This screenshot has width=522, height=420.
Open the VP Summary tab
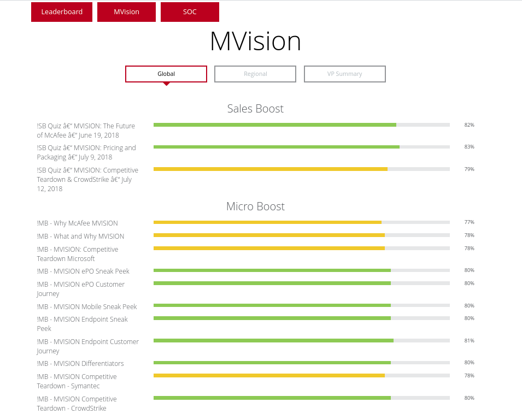pos(344,74)
